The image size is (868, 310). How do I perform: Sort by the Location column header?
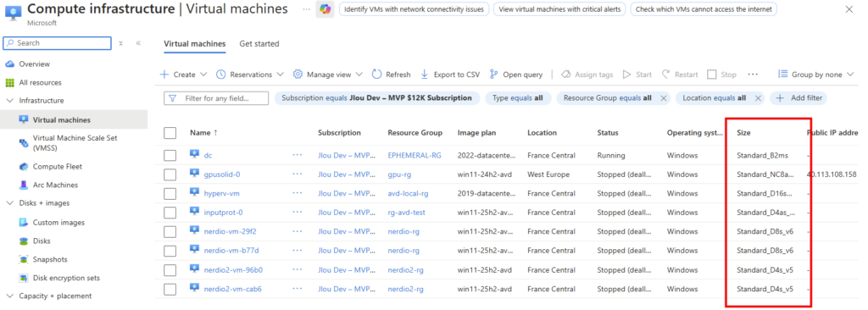tap(542, 133)
